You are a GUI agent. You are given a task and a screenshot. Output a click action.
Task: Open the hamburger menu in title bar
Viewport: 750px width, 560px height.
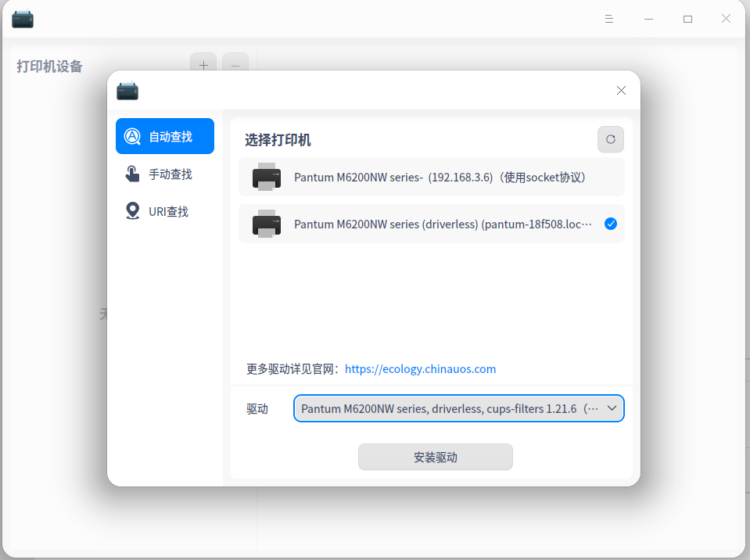608,18
